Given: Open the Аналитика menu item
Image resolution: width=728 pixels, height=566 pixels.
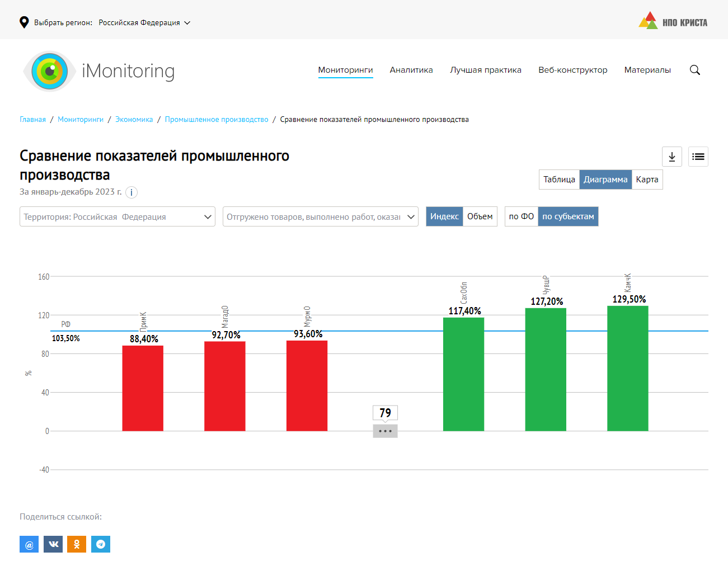Looking at the screenshot, I should pos(411,70).
